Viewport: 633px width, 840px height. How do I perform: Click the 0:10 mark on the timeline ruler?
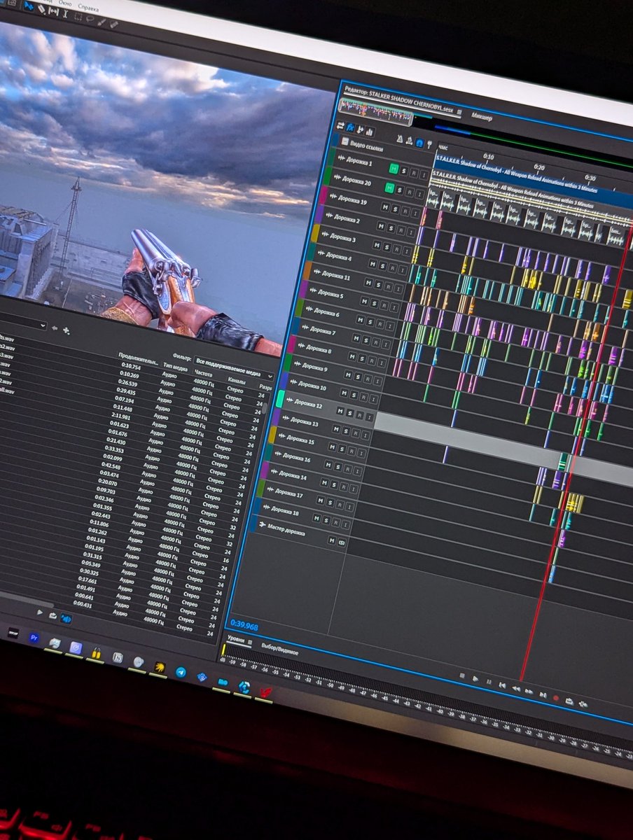(488, 156)
